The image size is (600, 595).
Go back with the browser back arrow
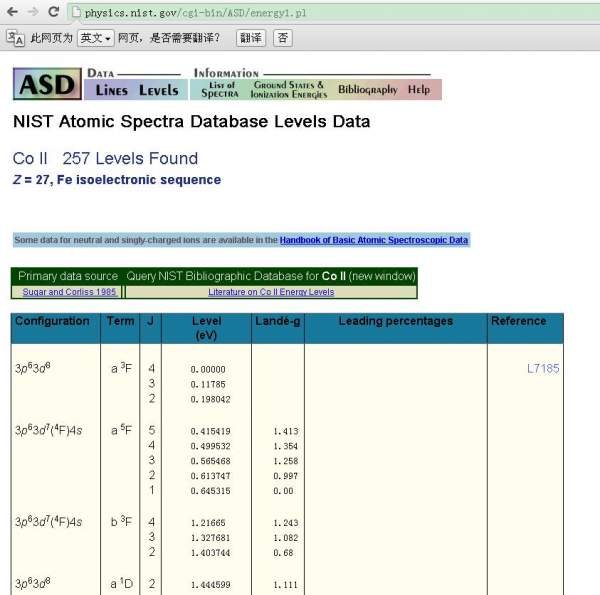click(12, 12)
